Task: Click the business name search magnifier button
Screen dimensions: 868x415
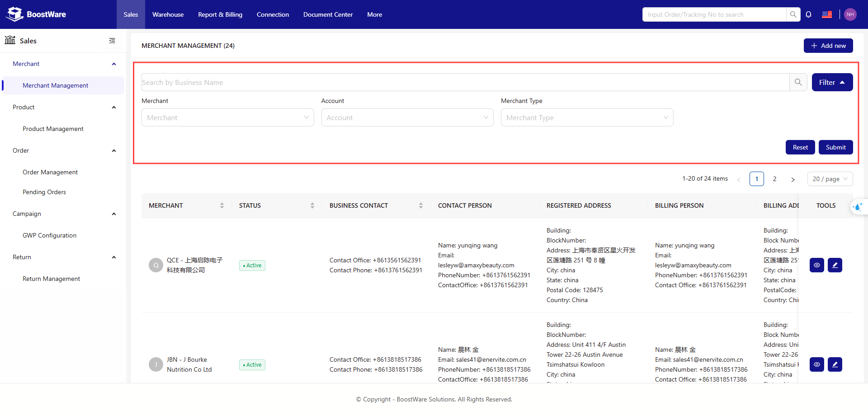Action: pos(798,82)
